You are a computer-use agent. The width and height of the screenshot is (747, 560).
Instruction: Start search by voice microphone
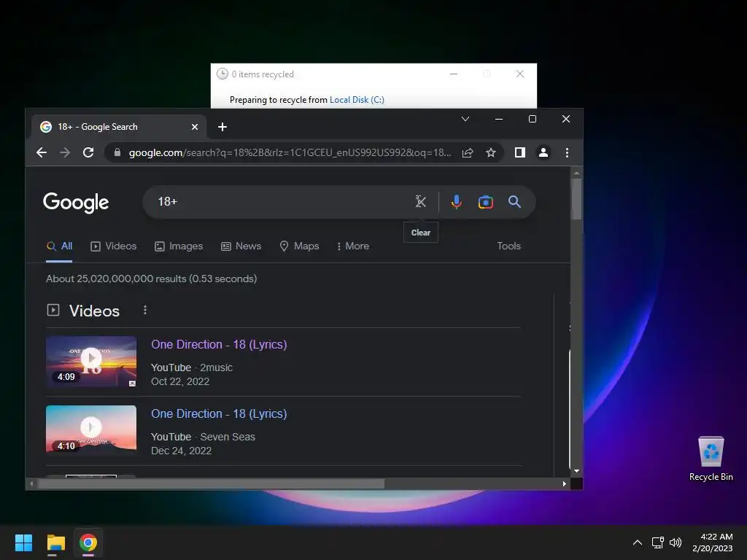457,202
